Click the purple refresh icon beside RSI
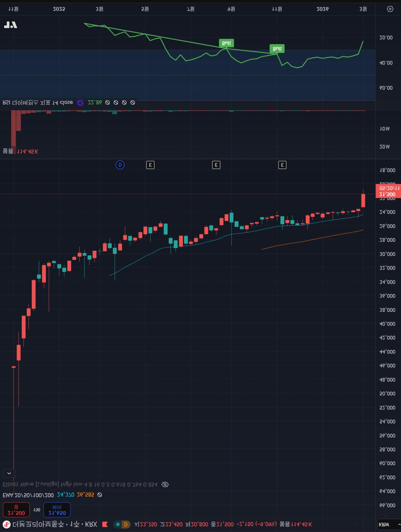401x532 pixels. click(x=80, y=103)
